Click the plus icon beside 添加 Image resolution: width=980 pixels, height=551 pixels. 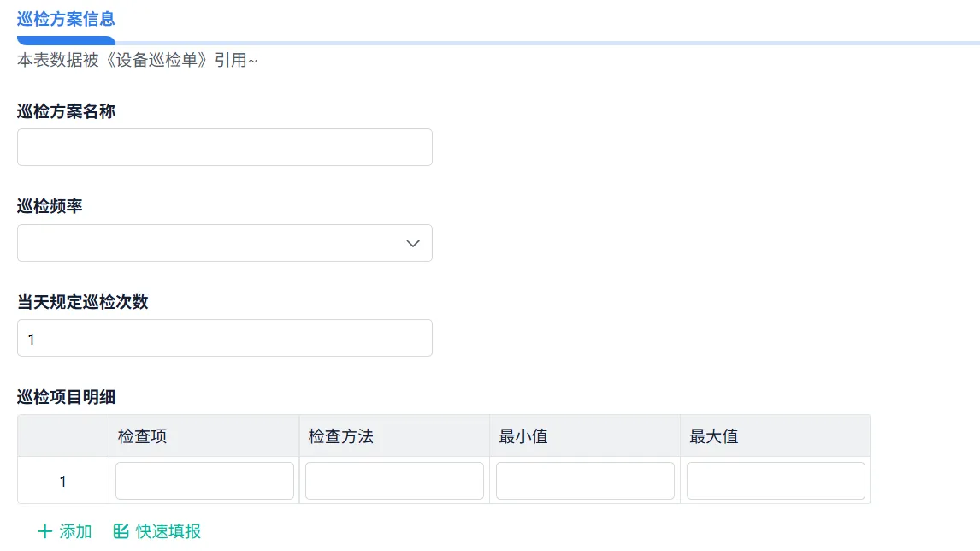coord(43,530)
